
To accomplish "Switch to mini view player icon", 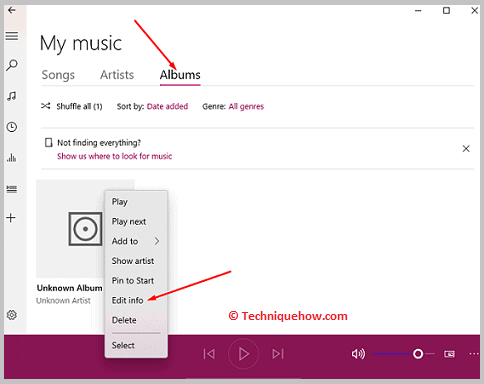I will (x=449, y=354).
